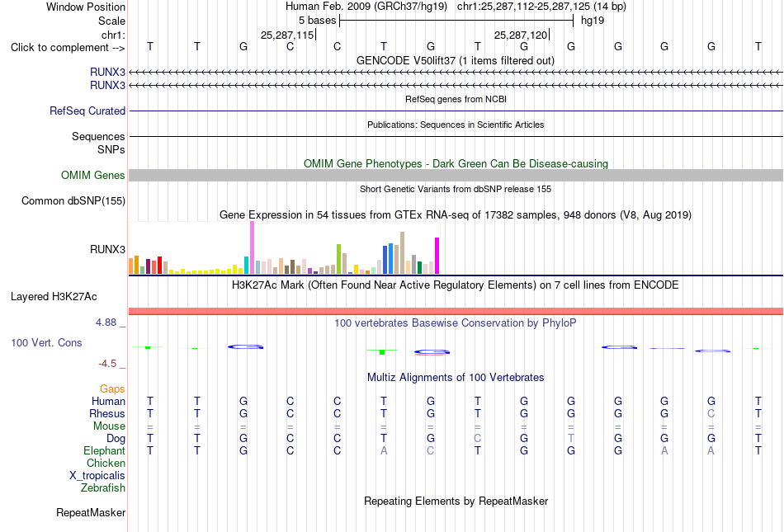The width and height of the screenshot is (784, 532).
Task: Click the 'RefSeq genes from NCBI' title
Action: pyautogui.click(x=456, y=99)
